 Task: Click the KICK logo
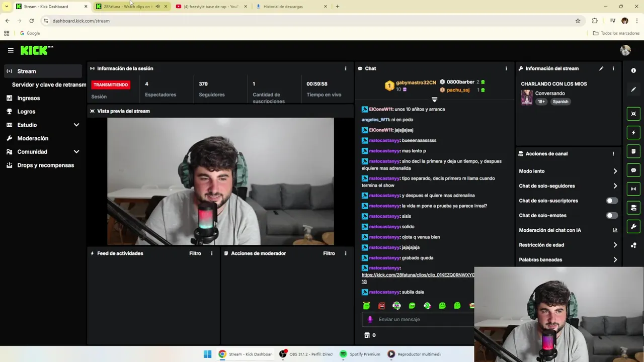pyautogui.click(x=37, y=50)
